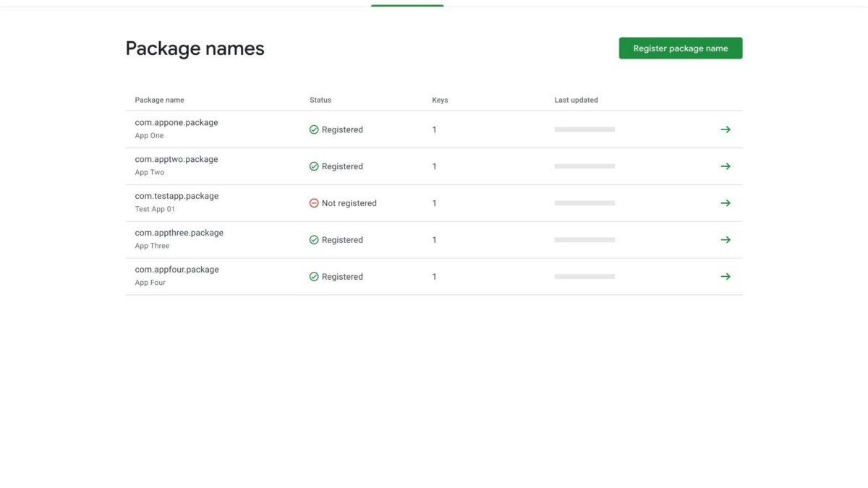Click the Keys column header

(440, 100)
